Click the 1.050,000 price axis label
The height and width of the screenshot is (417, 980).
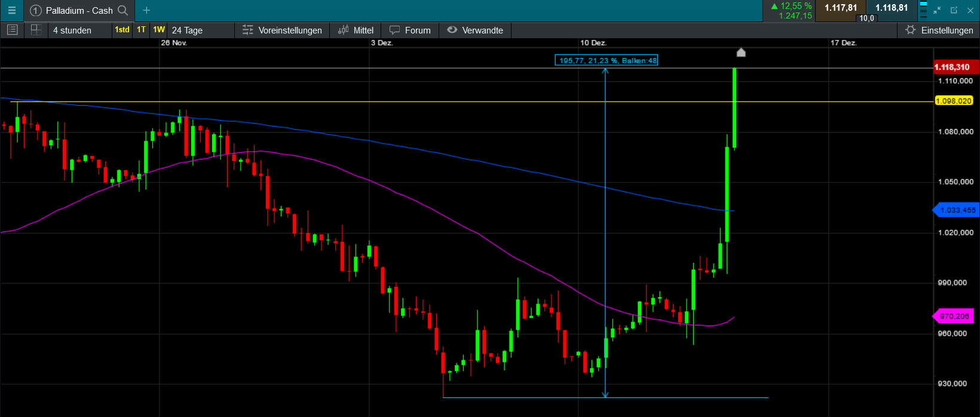955,182
